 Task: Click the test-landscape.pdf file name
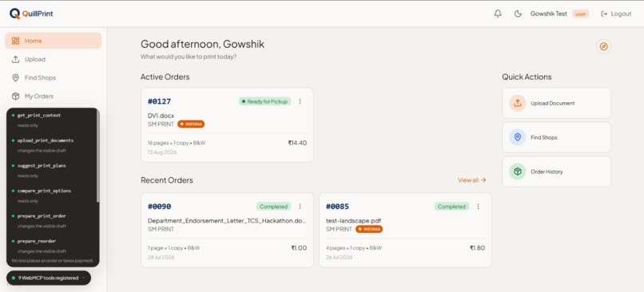(354, 221)
